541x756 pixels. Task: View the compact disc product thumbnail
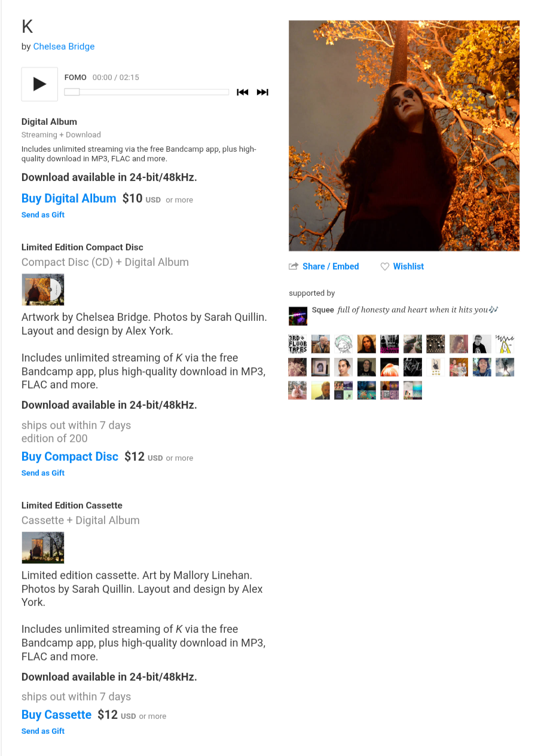42,290
